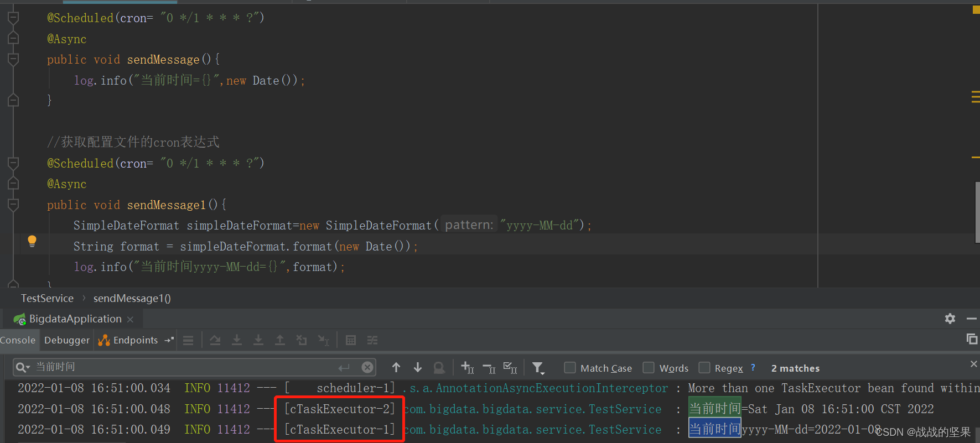
Task: Toggle the fold marker beside the second @Async
Action: coord(13,184)
